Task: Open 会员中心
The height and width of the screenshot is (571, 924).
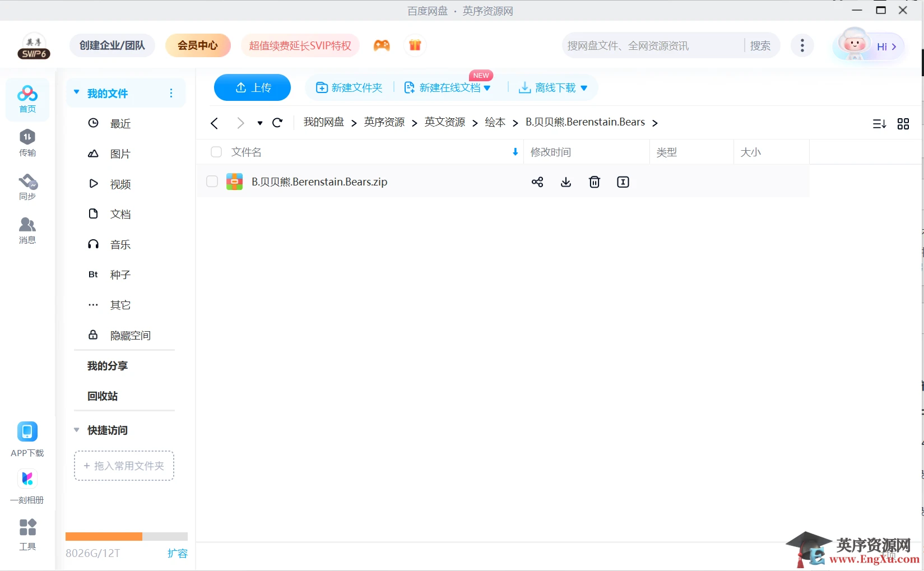Action: [198, 45]
